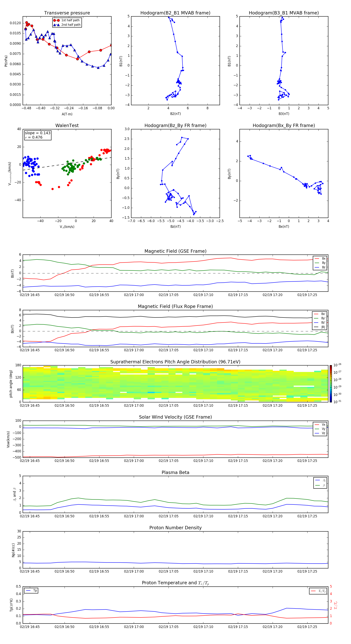This screenshot has height=644, width=351.
Task: Select the |B| legend entry in Flux Rope panel
Action: (320, 327)
